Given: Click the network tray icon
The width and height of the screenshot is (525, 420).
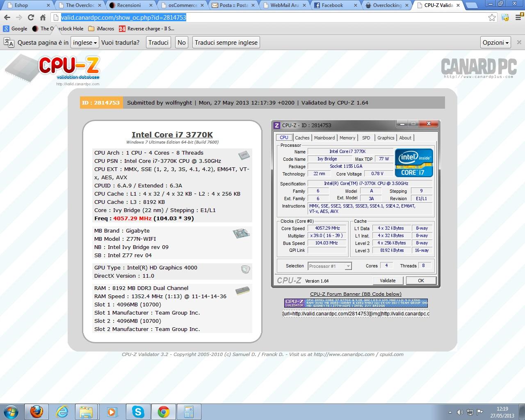Looking at the screenshot, I should click(x=470, y=412).
